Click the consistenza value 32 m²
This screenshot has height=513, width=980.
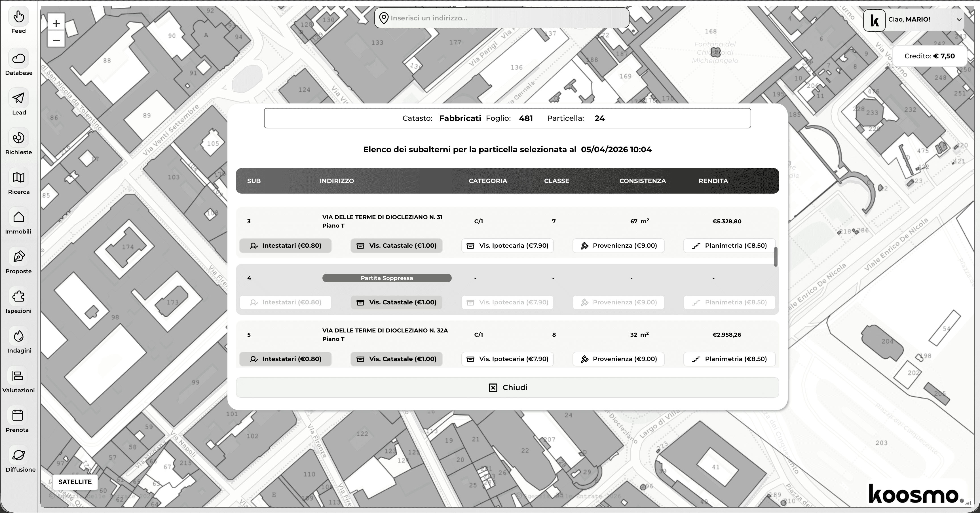pyautogui.click(x=639, y=334)
